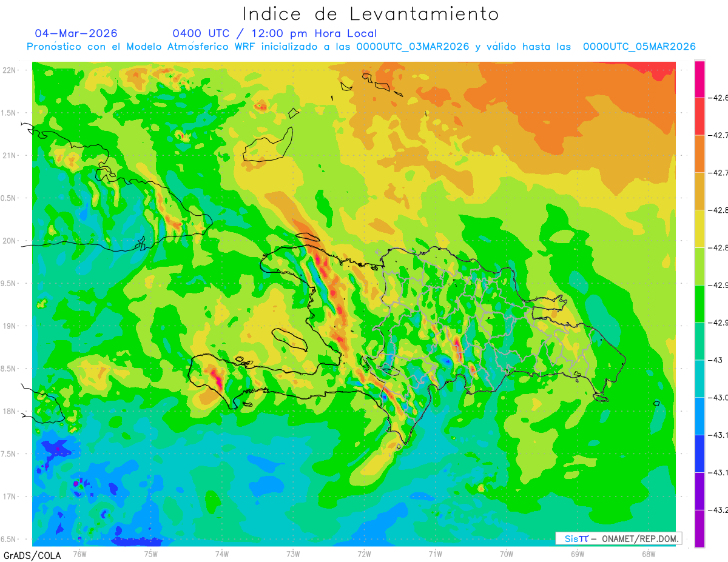Click the "68W" longitude label
This screenshot has height=562, width=728.
click(x=648, y=554)
